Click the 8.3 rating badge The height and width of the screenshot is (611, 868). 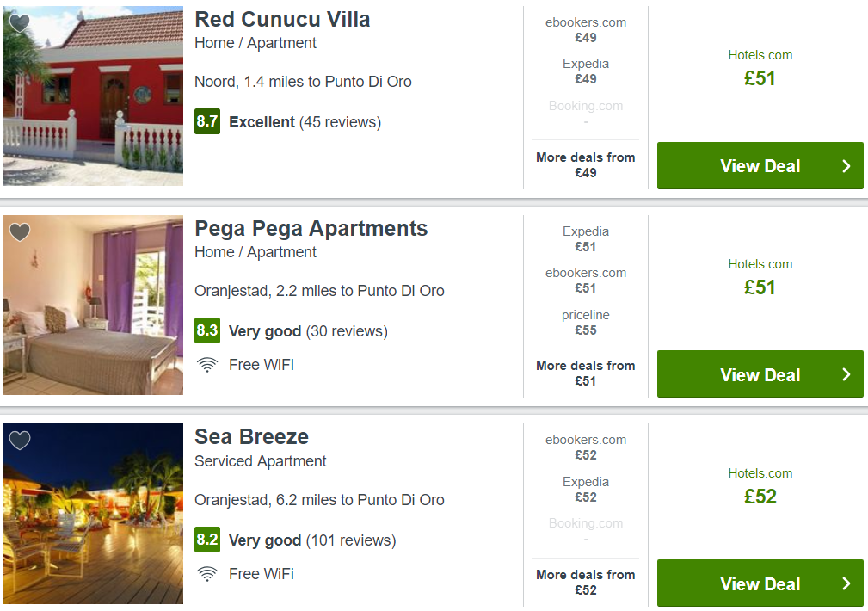(x=207, y=330)
